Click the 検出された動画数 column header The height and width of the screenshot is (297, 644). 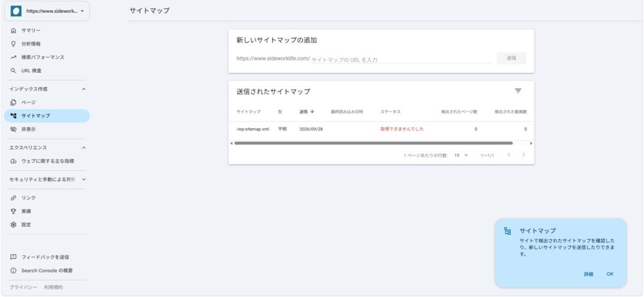coord(511,112)
